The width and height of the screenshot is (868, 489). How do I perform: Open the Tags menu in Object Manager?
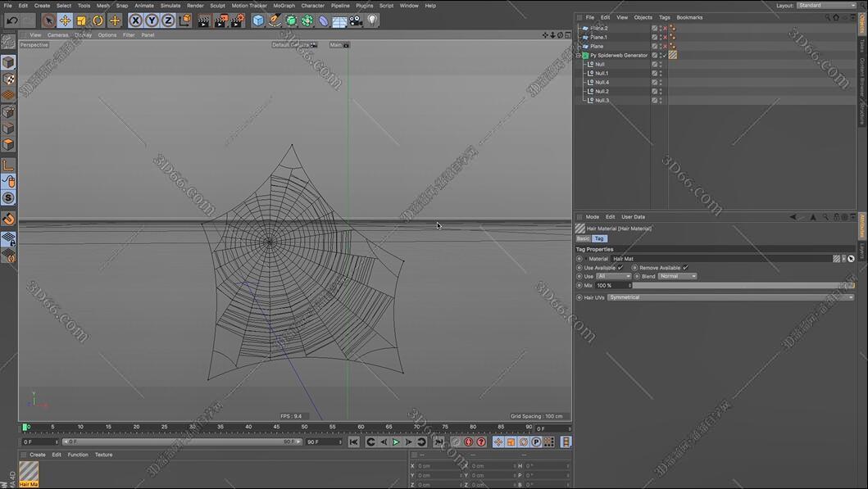coord(664,17)
